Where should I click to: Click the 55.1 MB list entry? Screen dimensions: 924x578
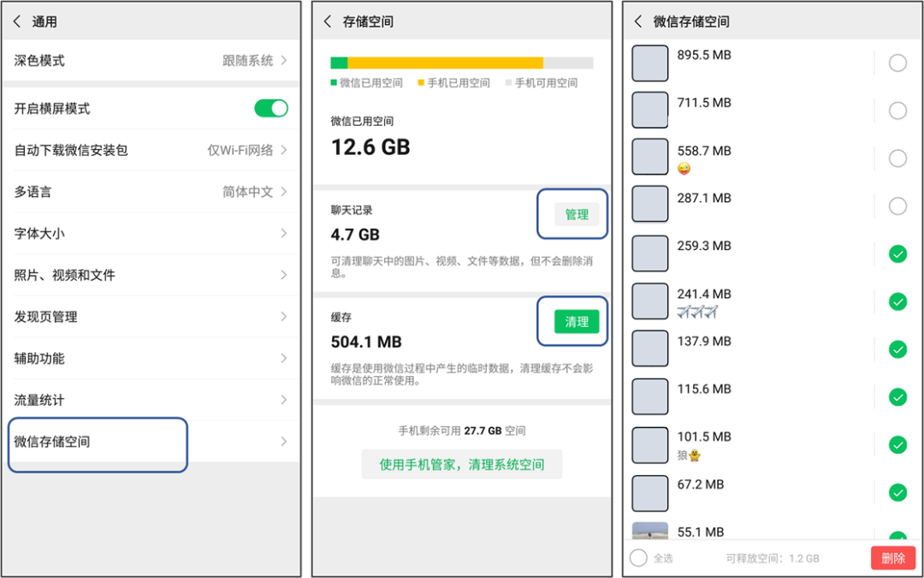click(x=772, y=531)
